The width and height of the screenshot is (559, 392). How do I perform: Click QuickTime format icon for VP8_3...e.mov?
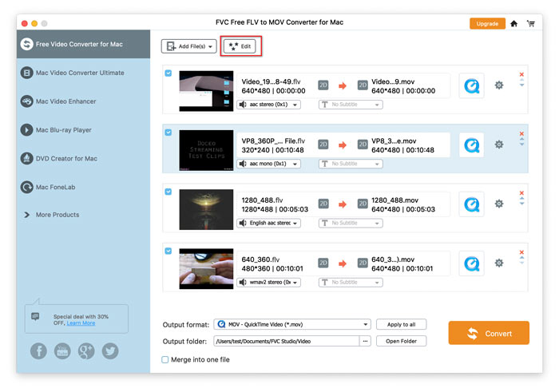click(472, 145)
